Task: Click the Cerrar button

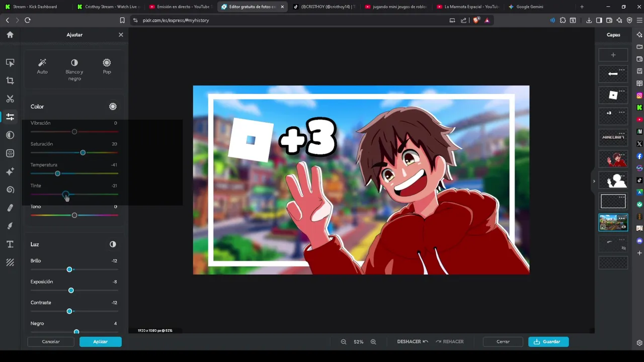Action: (503, 342)
